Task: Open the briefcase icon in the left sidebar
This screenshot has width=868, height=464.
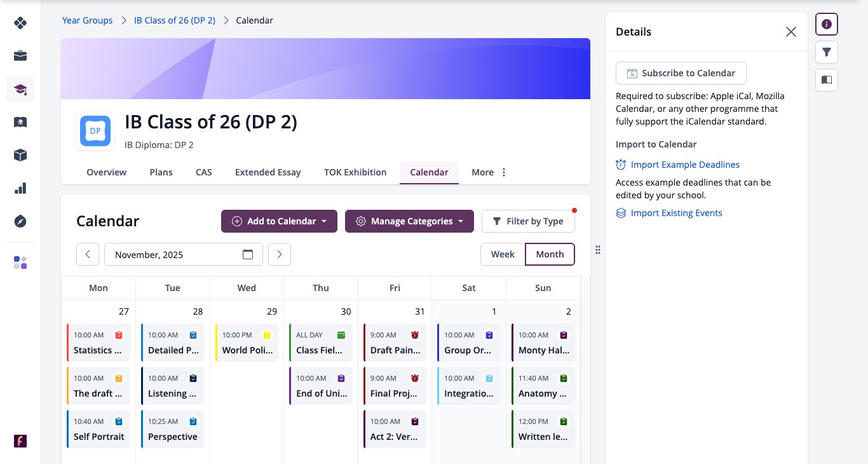Action: coord(20,56)
